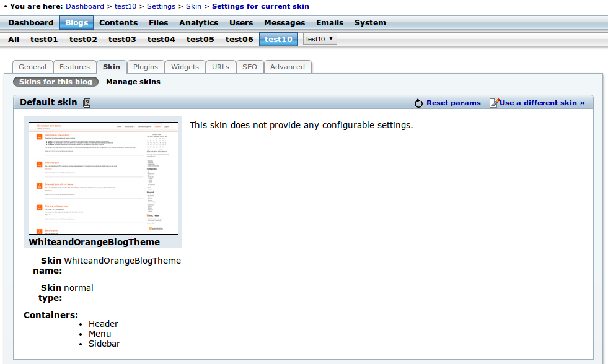Viewport: 608px width, 364px height.
Task: Click the pencil icon for different skin
Action: click(x=494, y=103)
